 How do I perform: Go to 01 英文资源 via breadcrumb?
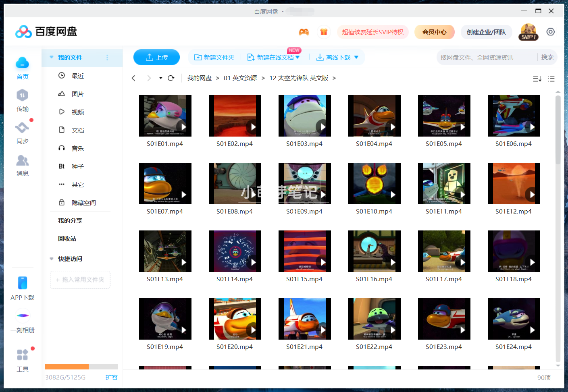[240, 78]
